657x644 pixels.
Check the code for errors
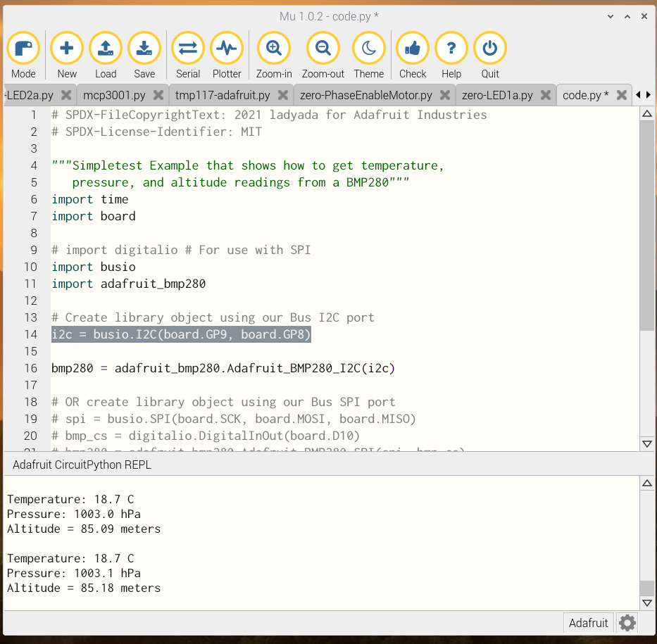412,48
